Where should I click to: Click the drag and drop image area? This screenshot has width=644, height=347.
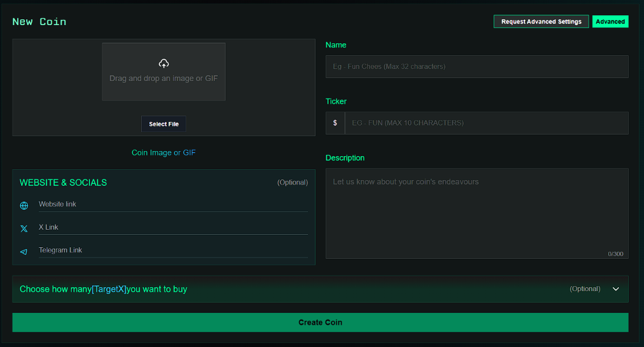click(x=163, y=72)
